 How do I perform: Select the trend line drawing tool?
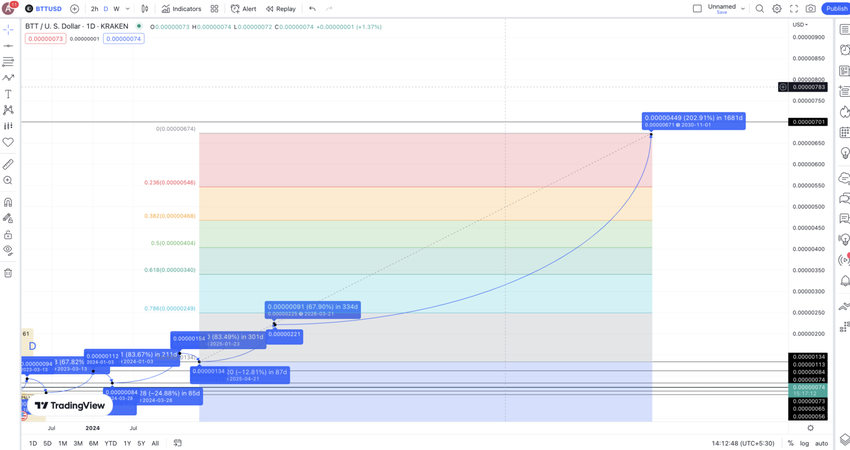[x=8, y=46]
